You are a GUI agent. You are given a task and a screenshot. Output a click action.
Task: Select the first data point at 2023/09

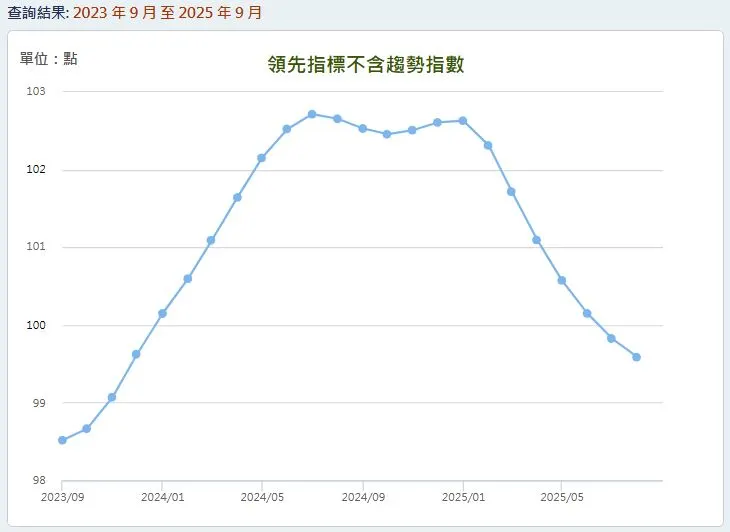(62, 440)
